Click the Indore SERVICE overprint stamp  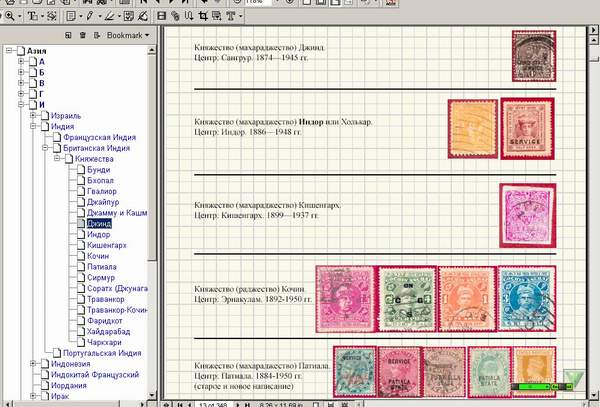point(527,129)
